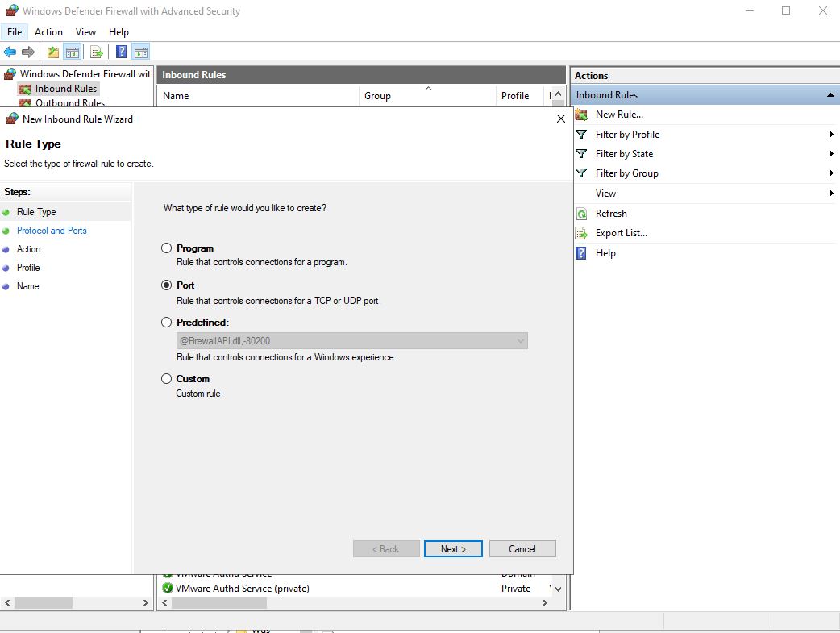The width and height of the screenshot is (840, 633).
Task: Click the Refresh icon in Actions pane
Action: pyautogui.click(x=581, y=214)
